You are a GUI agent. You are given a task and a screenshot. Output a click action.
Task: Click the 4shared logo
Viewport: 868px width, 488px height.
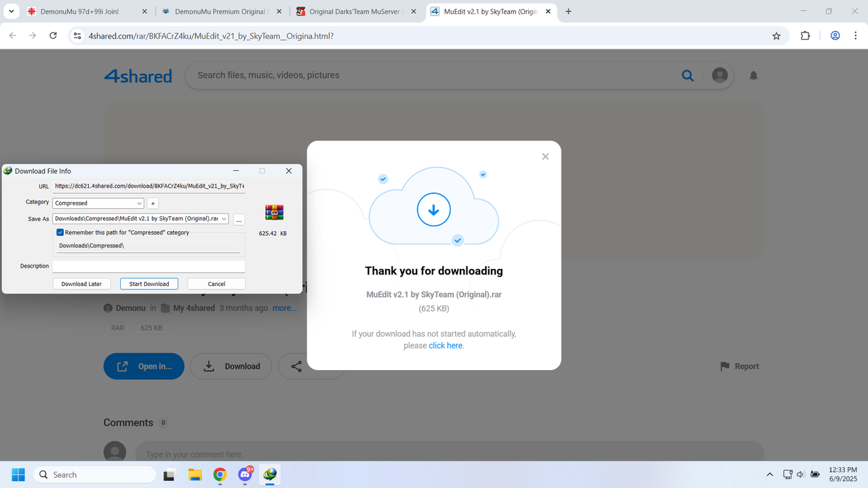(x=138, y=76)
